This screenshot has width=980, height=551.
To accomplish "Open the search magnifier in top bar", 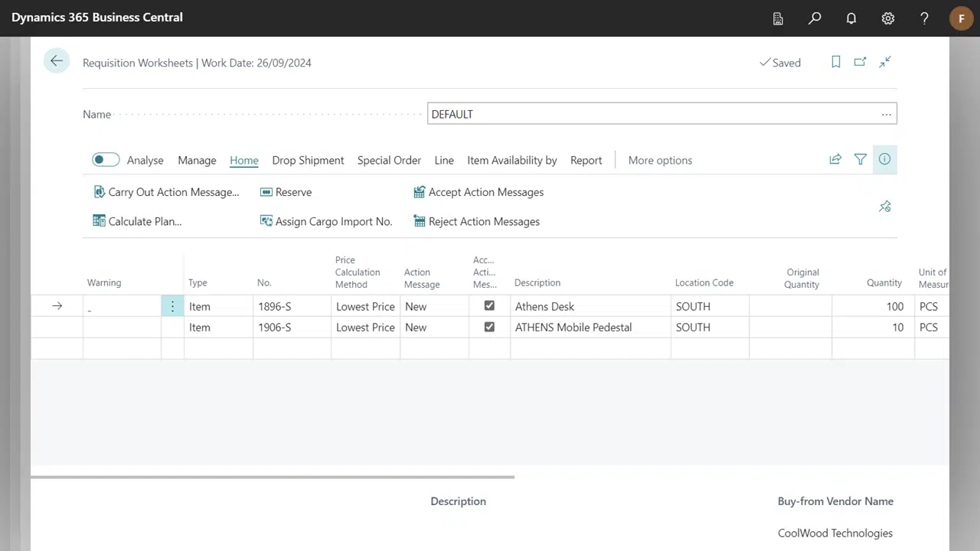I will coord(815,18).
